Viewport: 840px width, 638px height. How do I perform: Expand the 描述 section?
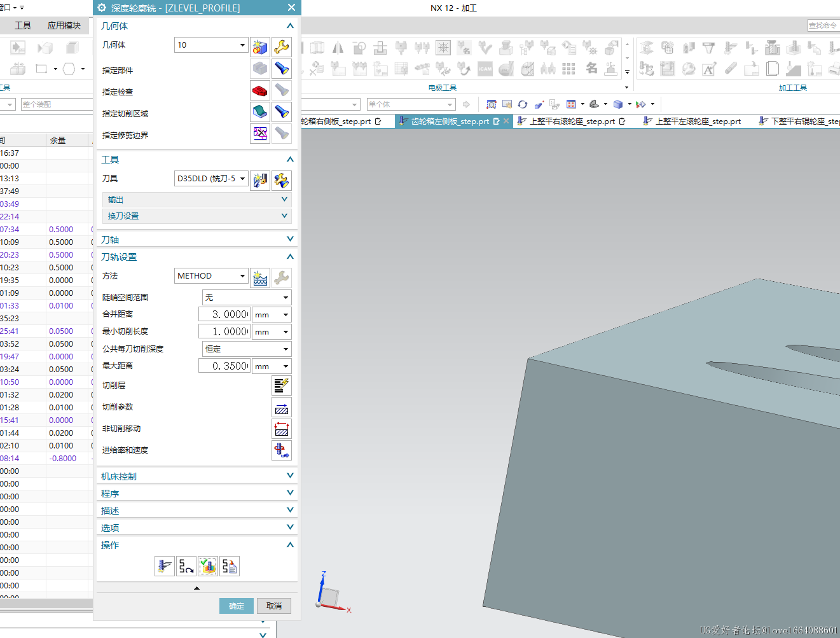click(197, 510)
